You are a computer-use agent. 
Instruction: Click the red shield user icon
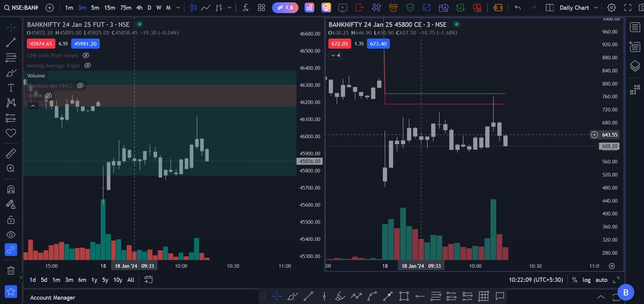pyautogui.click(x=477, y=8)
